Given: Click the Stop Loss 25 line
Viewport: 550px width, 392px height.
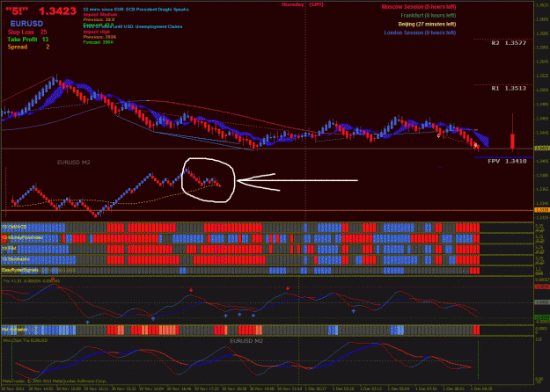Looking at the screenshot, I should click(x=27, y=32).
